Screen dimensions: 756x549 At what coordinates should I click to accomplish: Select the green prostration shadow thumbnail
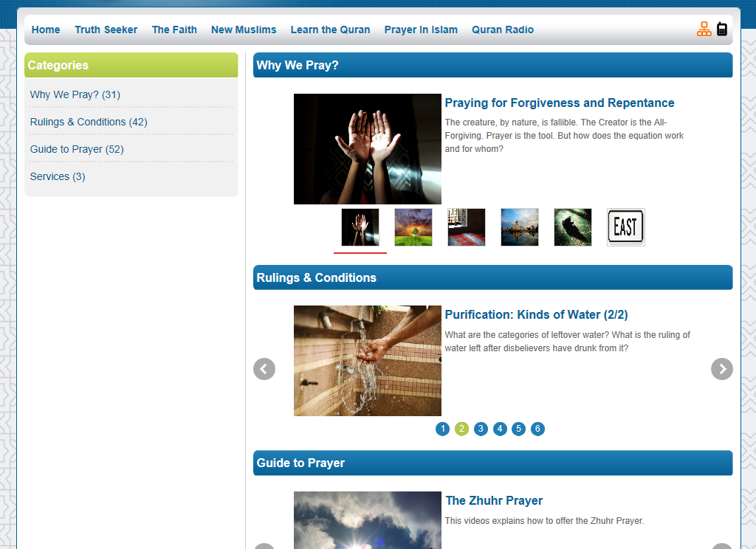(573, 227)
